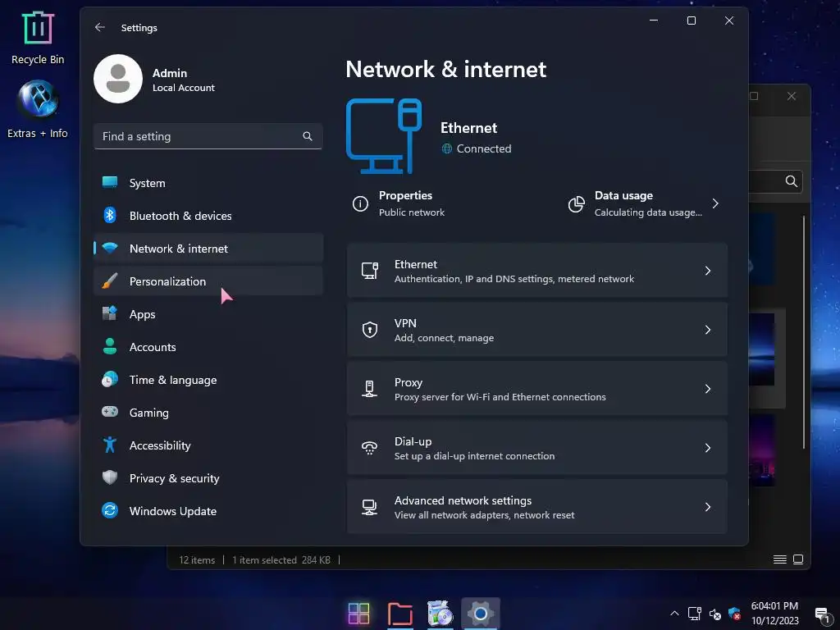
Task: Open Dial-up connection setup
Action: [536, 448]
